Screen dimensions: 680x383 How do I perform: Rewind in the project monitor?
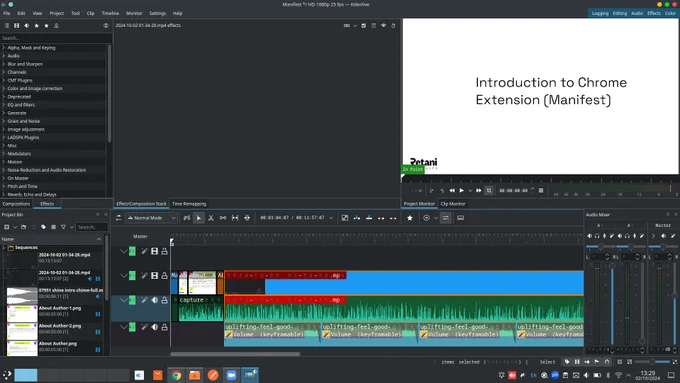tap(452, 190)
